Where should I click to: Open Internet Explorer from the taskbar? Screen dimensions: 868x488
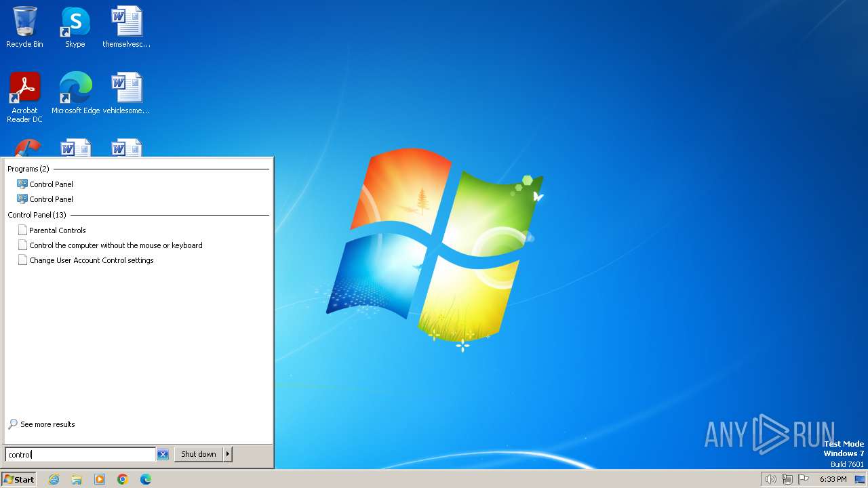(x=54, y=479)
